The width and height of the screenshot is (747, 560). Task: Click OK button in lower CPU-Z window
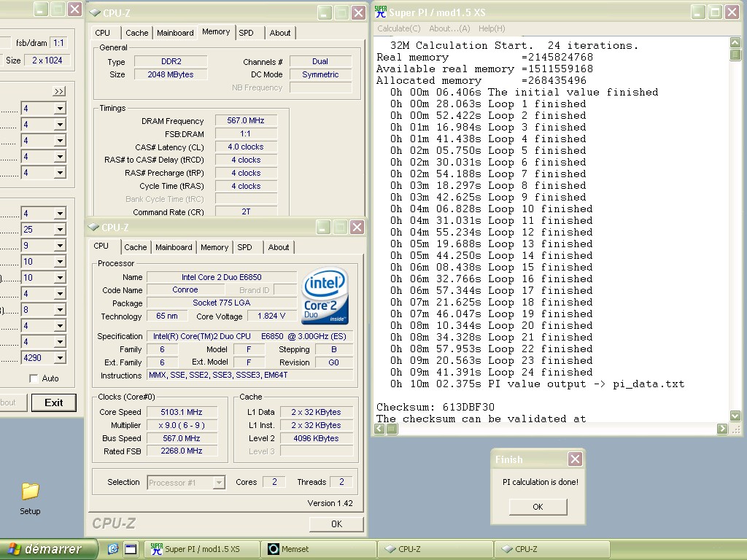(x=336, y=524)
